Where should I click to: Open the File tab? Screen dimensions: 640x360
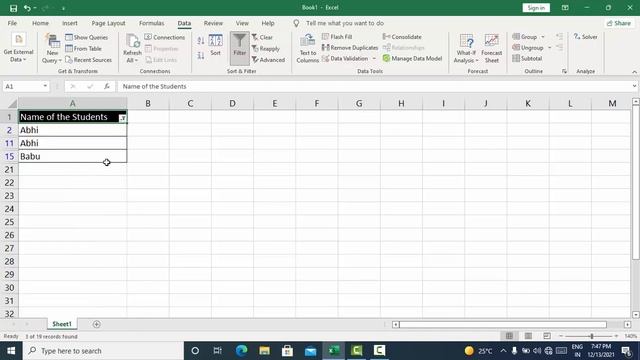tap(12, 23)
